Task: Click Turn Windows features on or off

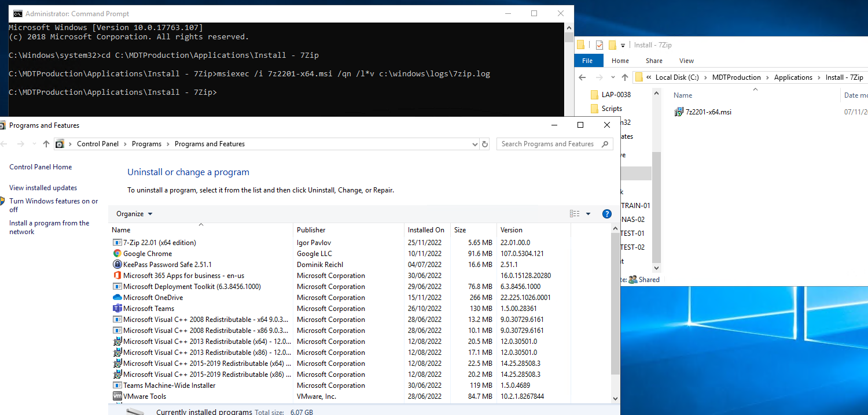Action: (x=53, y=205)
